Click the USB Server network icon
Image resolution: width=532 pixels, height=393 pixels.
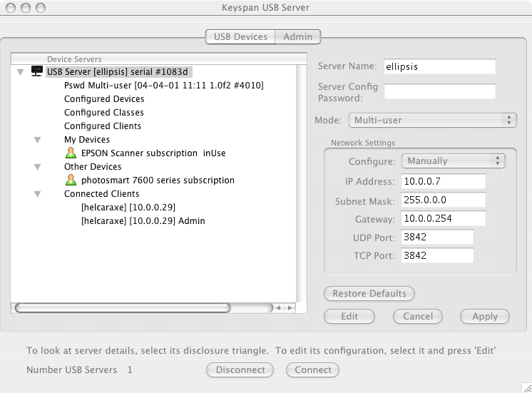36,71
